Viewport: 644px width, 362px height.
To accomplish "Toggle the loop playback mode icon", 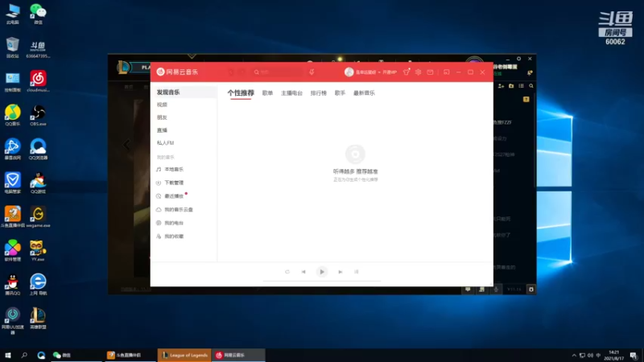I will point(287,272).
